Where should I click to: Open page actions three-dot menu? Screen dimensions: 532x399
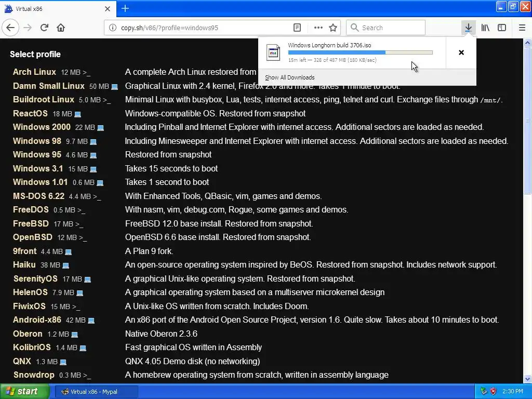pyautogui.click(x=318, y=28)
